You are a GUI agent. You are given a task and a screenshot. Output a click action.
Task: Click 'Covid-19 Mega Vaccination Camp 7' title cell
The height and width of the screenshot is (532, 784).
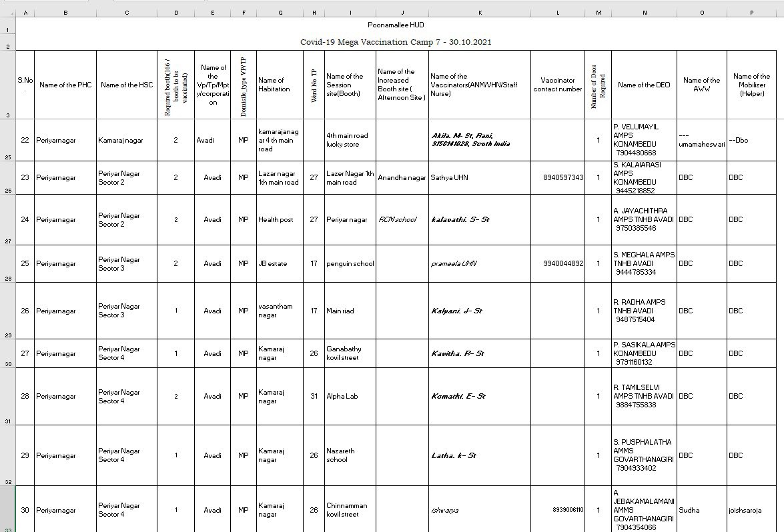click(x=396, y=42)
